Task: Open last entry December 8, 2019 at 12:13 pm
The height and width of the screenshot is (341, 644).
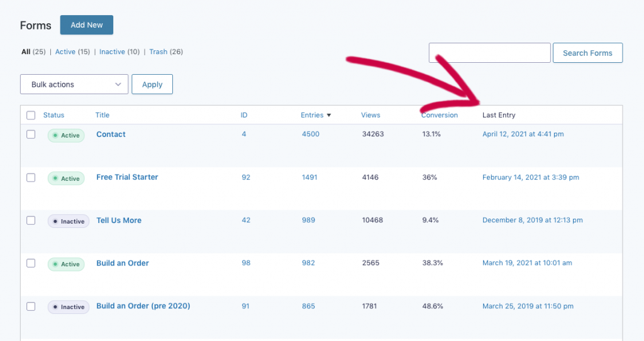Action: pos(532,220)
